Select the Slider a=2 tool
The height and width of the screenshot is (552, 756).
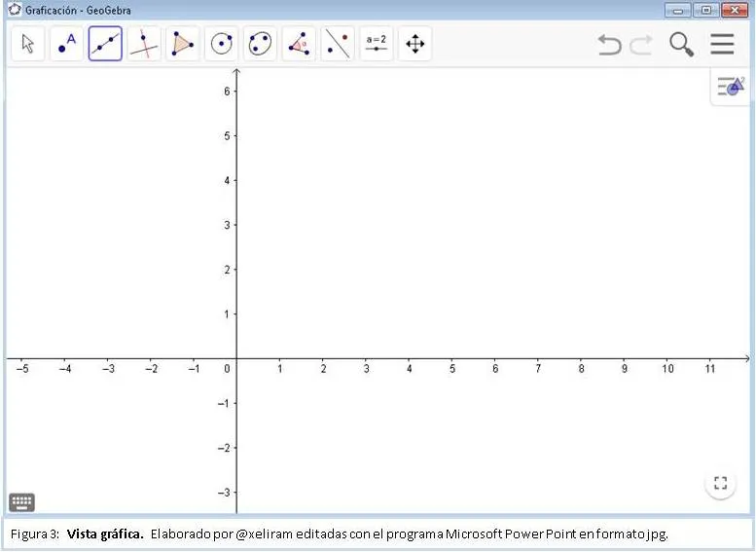point(377,44)
